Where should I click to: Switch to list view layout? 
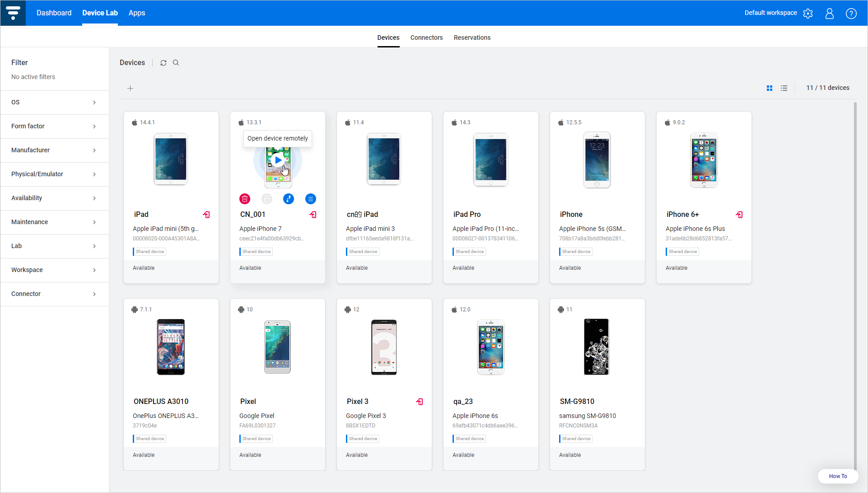tap(784, 88)
